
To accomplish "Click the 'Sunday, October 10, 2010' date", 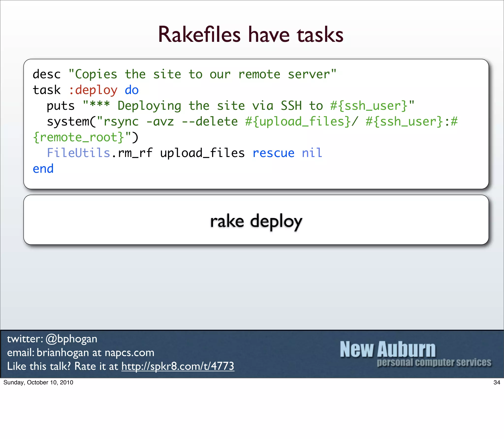I will [38, 382].
